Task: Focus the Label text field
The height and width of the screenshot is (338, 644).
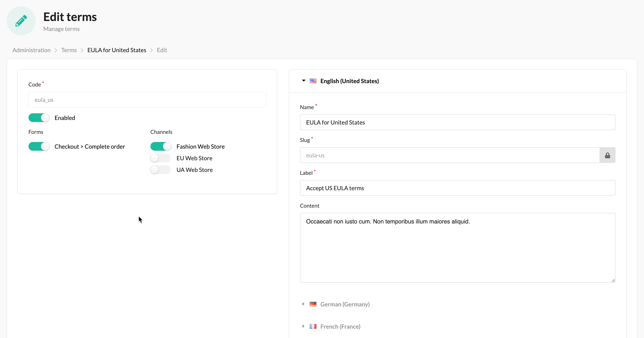Action: pos(457,188)
